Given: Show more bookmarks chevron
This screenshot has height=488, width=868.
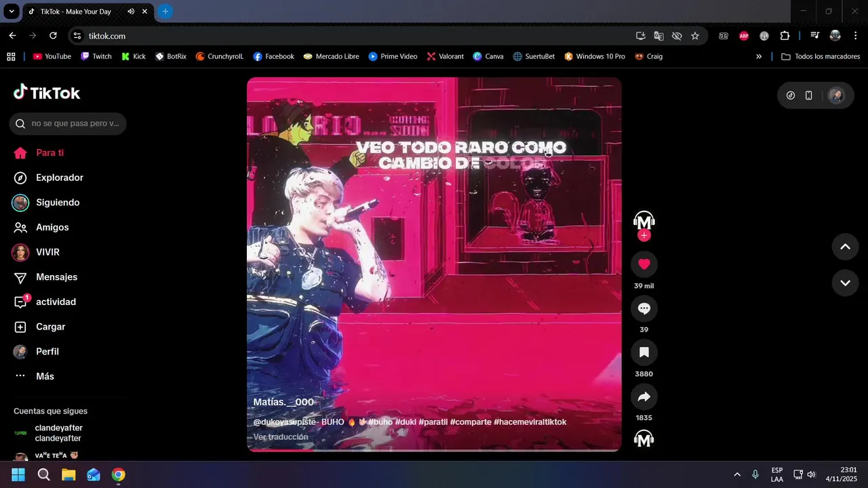Looking at the screenshot, I should pos(759,56).
